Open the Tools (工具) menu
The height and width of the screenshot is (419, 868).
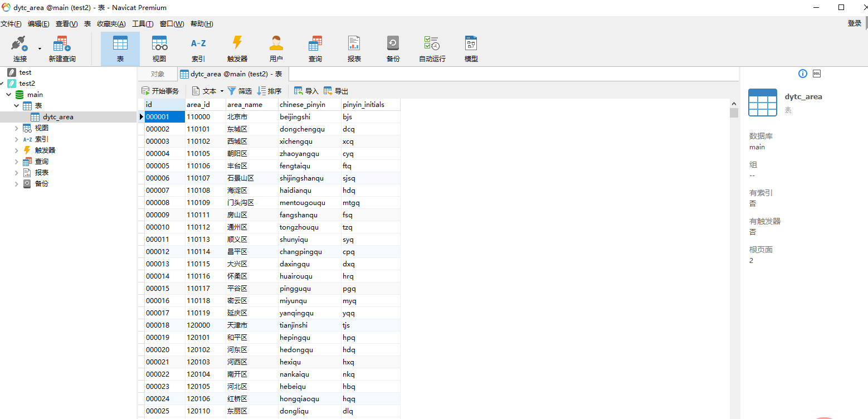[x=143, y=24]
